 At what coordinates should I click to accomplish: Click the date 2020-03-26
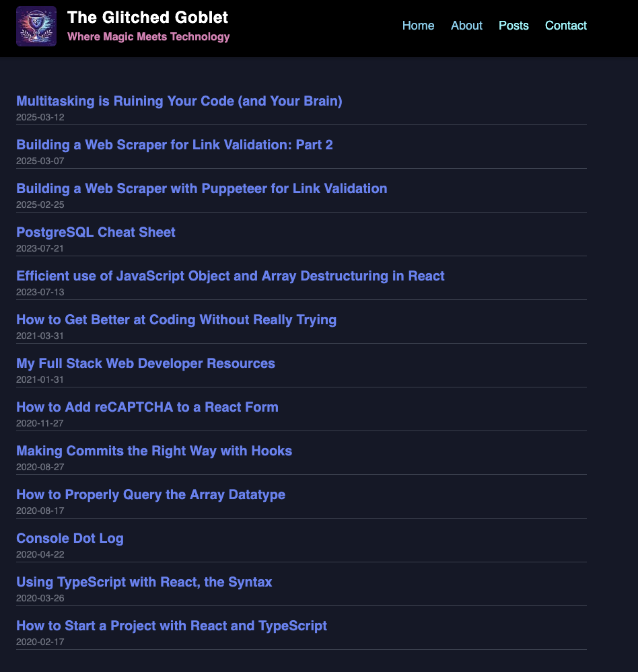click(40, 598)
